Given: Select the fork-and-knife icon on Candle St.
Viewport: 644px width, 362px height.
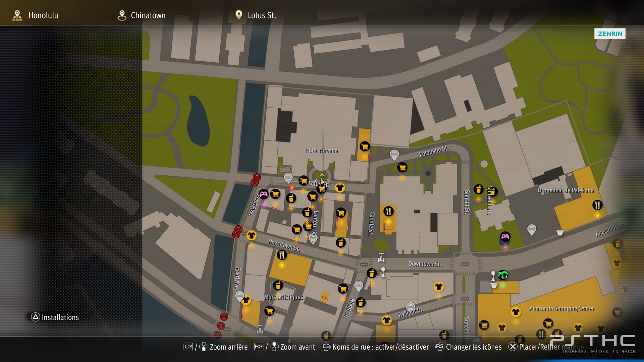Looking at the screenshot, I should tap(388, 212).
